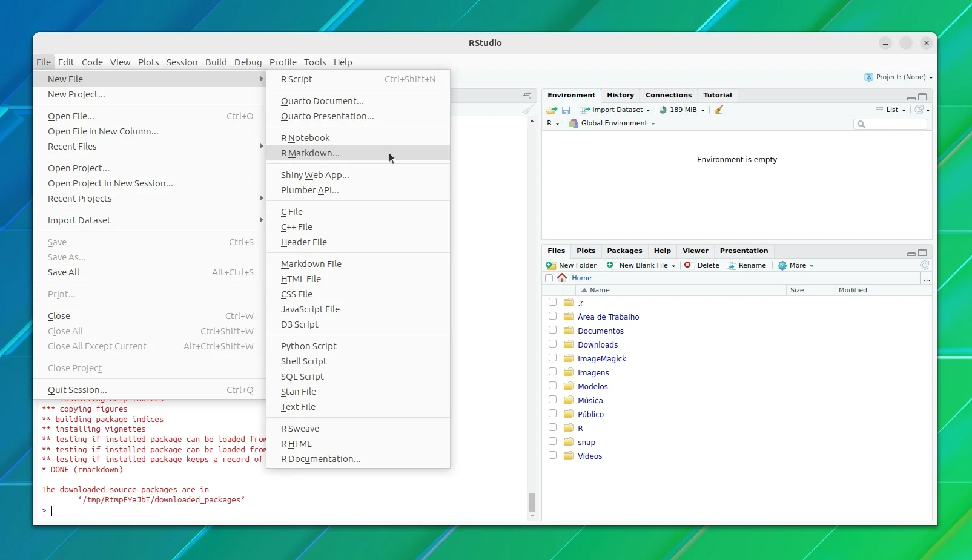
Task: Choose Quit Session... in File menu
Action: click(x=150, y=390)
